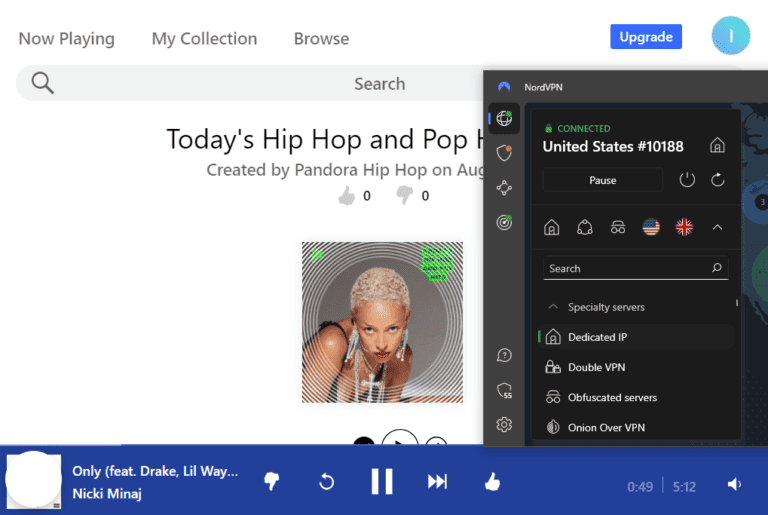768x515 pixels.
Task: Click the blue Upgrade button
Action: click(x=645, y=37)
